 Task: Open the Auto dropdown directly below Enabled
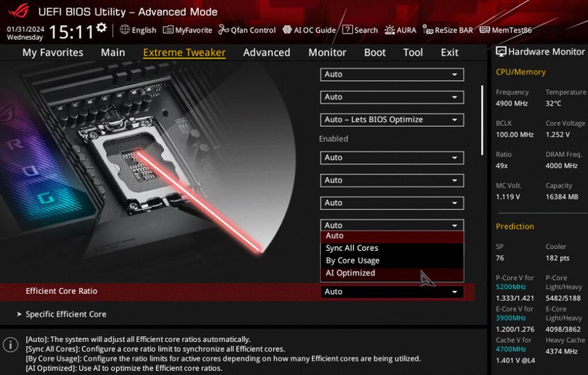coord(392,158)
